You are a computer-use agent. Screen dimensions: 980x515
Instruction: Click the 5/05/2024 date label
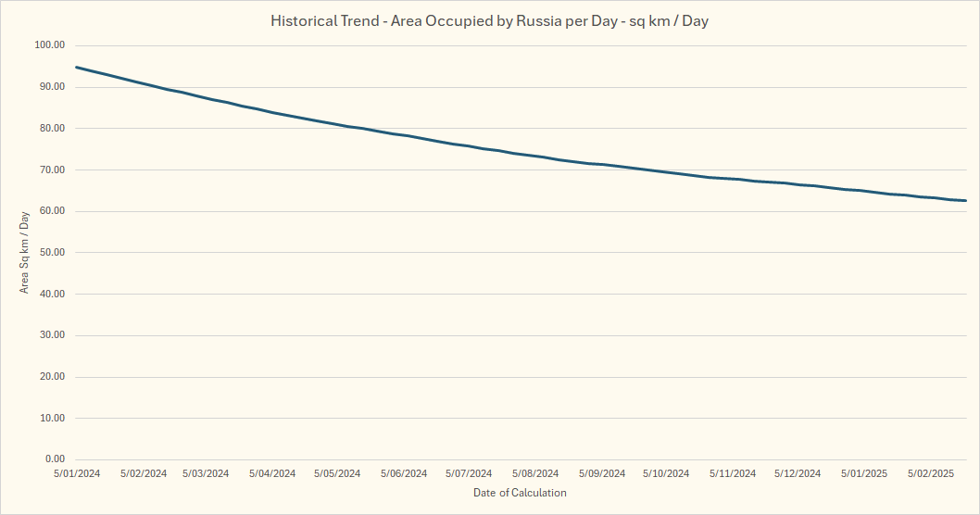click(x=336, y=473)
